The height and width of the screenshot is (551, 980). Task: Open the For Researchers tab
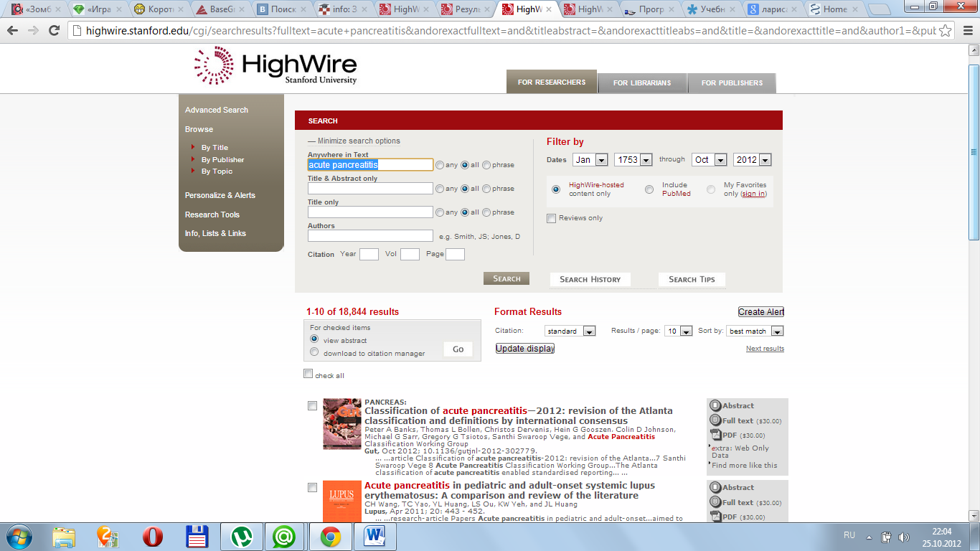click(x=552, y=83)
